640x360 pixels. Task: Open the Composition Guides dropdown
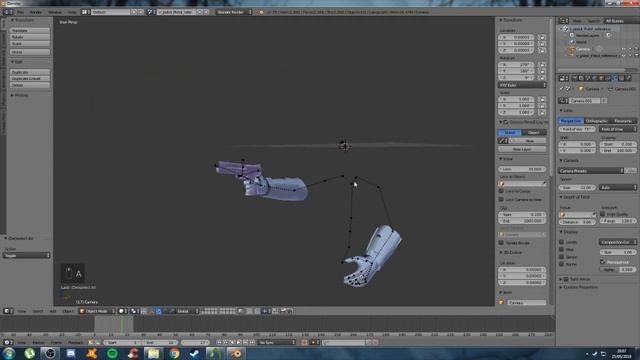point(618,242)
